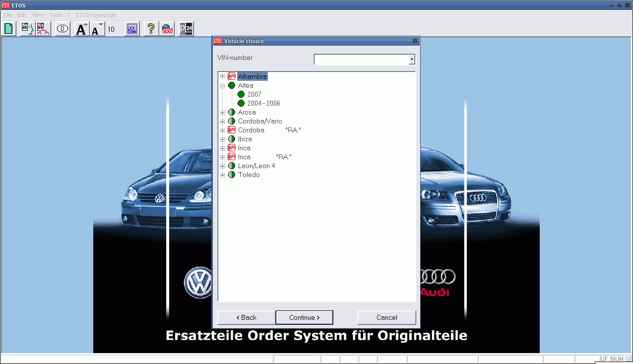The height and width of the screenshot is (364, 633).
Task: Click the half-green icon beside Leon/Leon 4
Action: 232,166
